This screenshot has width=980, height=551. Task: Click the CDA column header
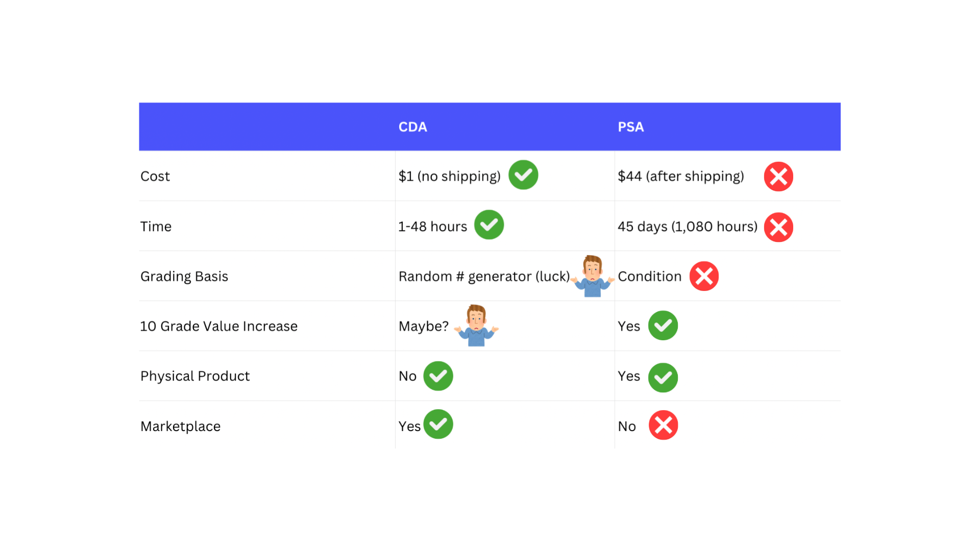(x=413, y=127)
